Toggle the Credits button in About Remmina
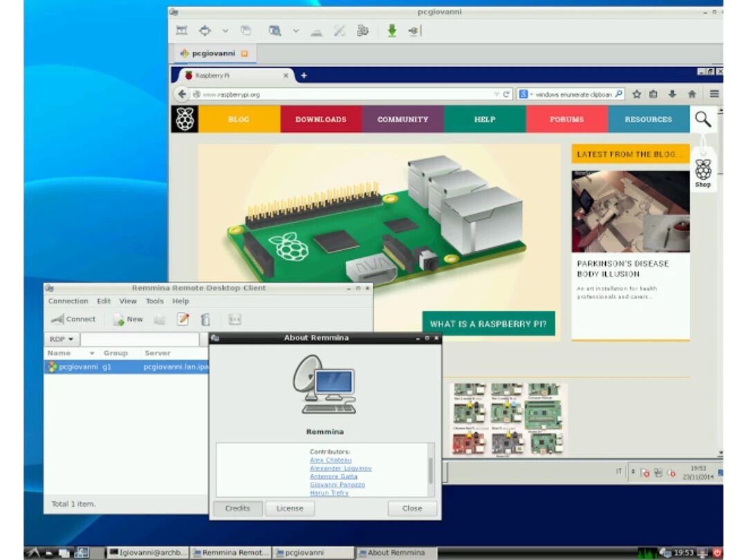This screenshot has height=560, width=747. coord(238,509)
